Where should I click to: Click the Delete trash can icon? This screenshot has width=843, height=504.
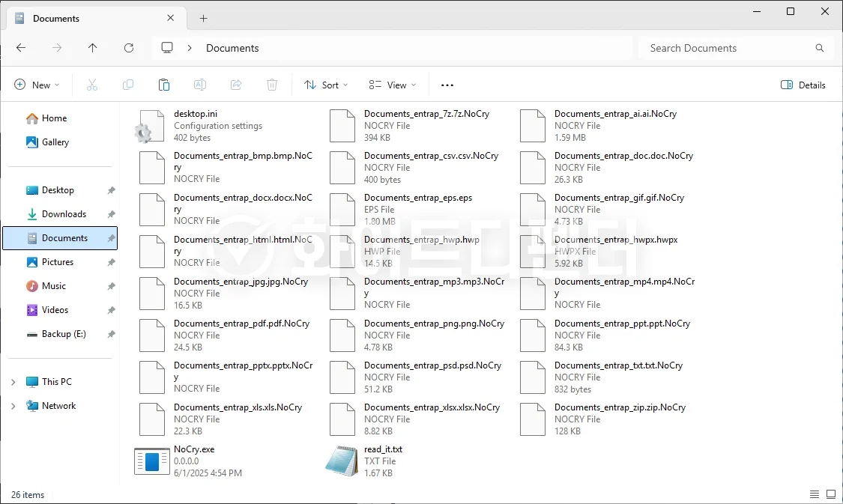click(x=272, y=85)
